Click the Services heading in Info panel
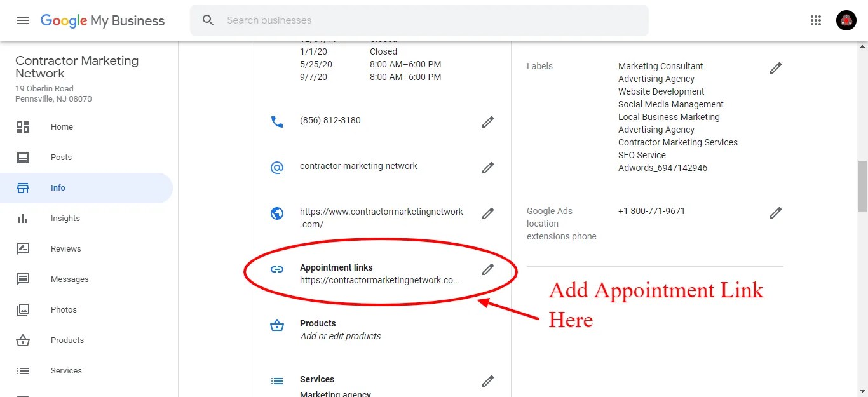868x397 pixels. tap(317, 379)
